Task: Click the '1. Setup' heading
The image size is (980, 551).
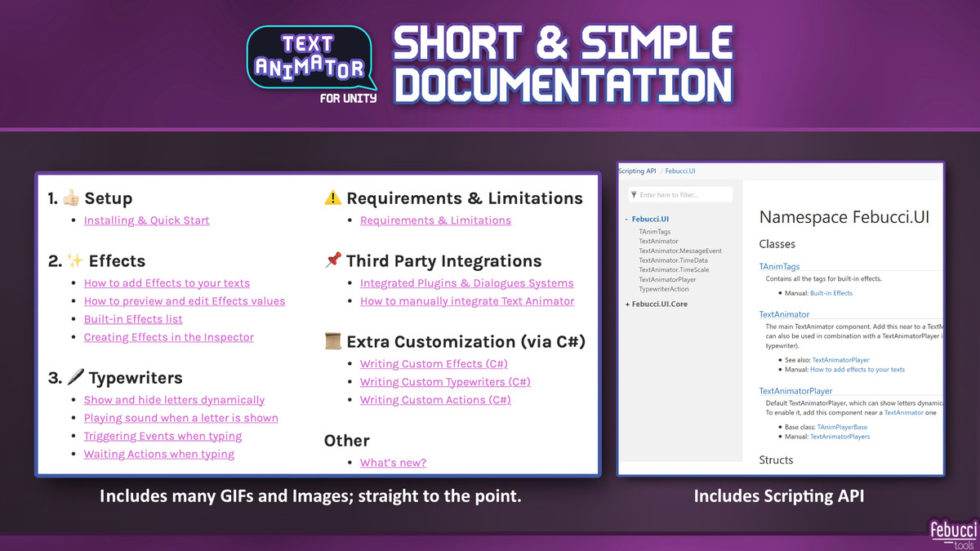Action: [90, 198]
